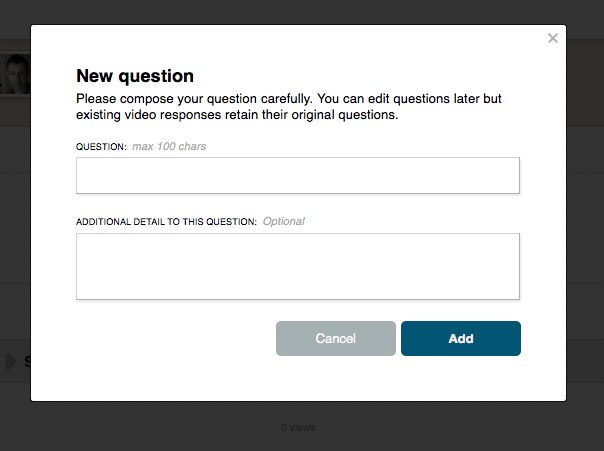The width and height of the screenshot is (604, 451).
Task: Click the Add button
Action: (461, 338)
